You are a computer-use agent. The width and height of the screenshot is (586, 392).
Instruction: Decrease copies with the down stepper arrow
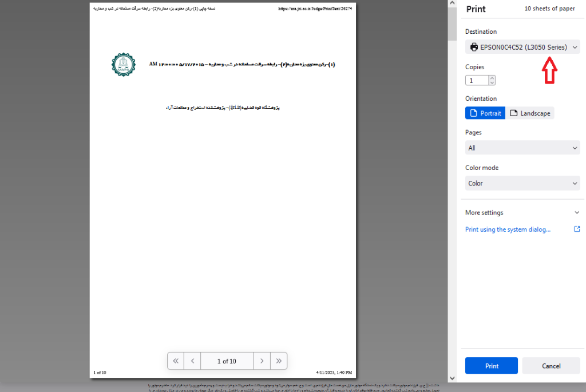(x=492, y=82)
